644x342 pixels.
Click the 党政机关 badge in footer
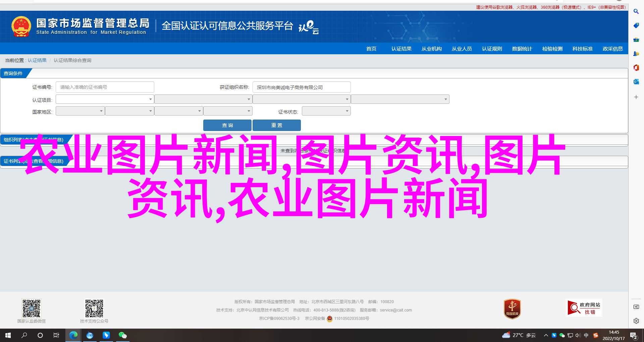click(512, 309)
